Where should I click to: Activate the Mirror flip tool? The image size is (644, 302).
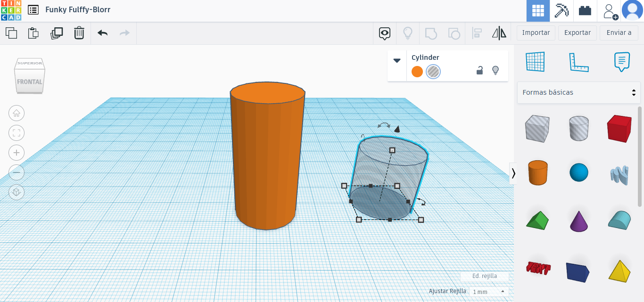(x=499, y=33)
